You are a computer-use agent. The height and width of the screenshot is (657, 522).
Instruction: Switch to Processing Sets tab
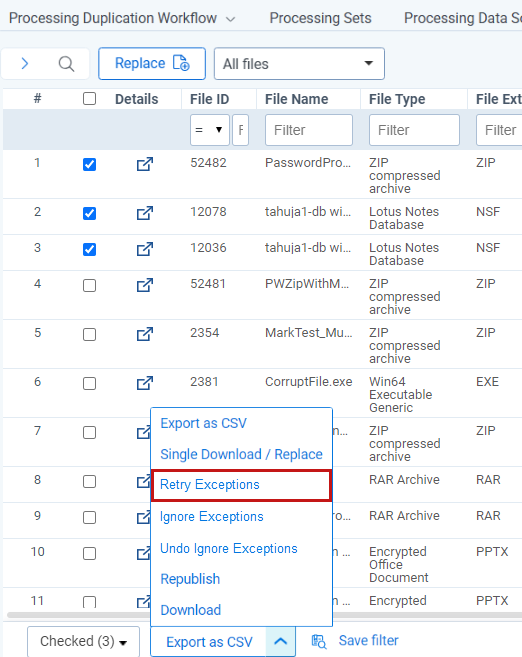tap(320, 18)
